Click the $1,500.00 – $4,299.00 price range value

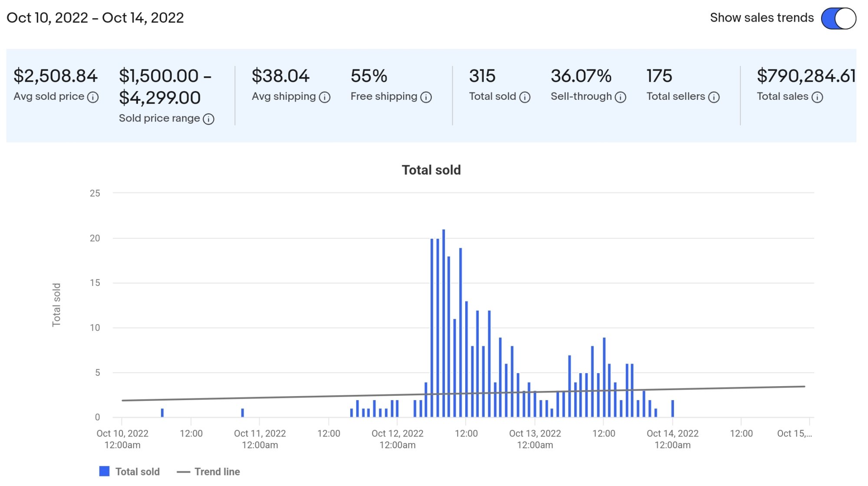(x=165, y=87)
